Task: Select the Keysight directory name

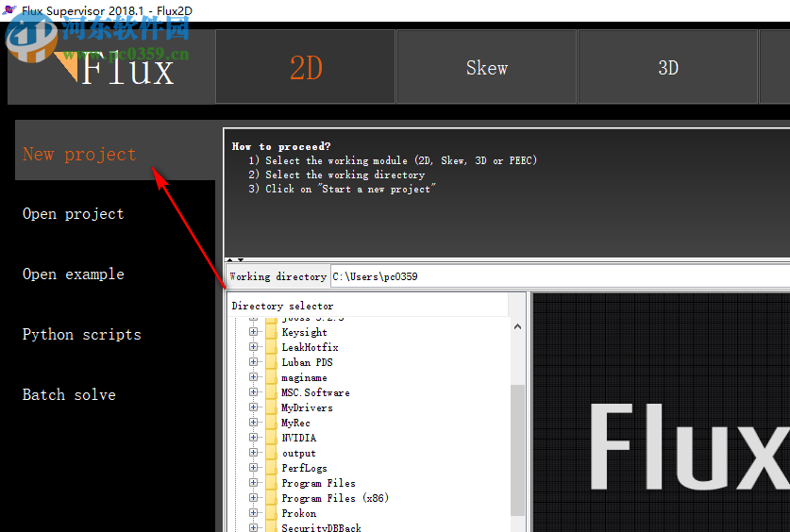Action: click(x=304, y=332)
